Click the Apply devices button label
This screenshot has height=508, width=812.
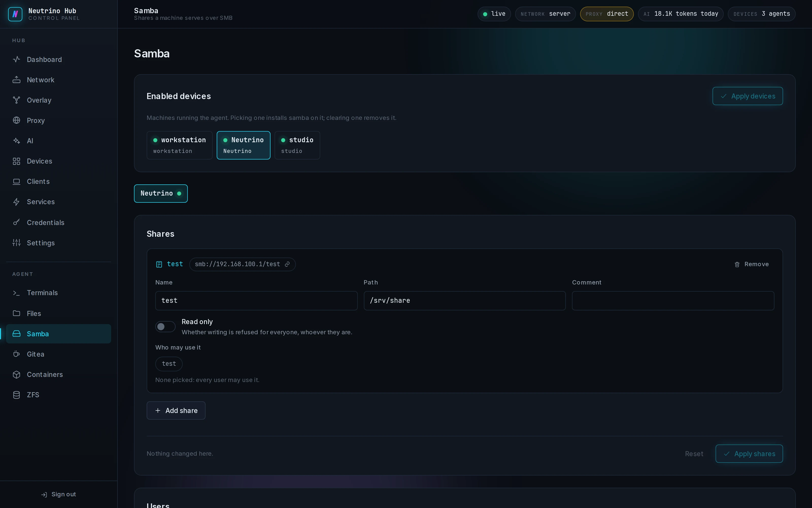pyautogui.click(x=753, y=96)
